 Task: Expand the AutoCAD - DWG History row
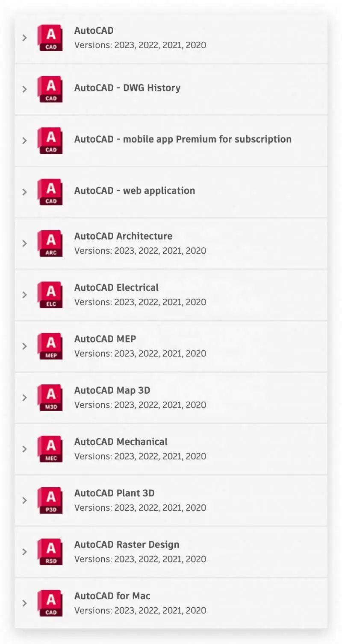[x=24, y=89]
